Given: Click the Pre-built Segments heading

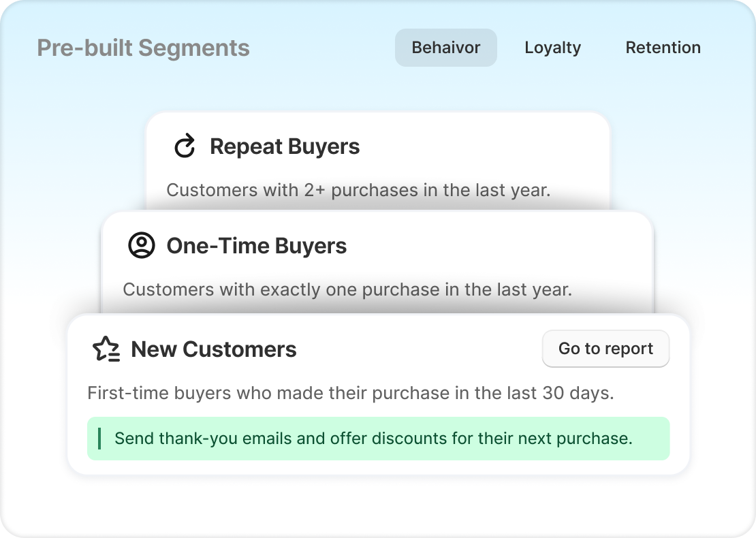Looking at the screenshot, I should [x=143, y=48].
